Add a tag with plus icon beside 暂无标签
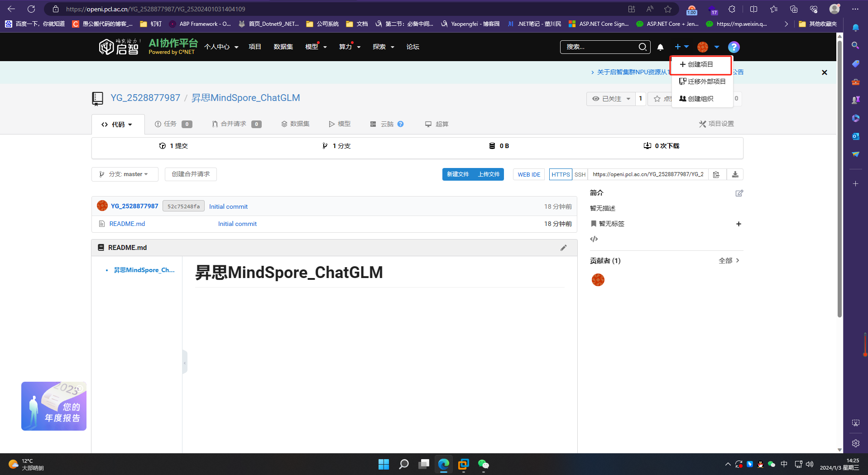This screenshot has height=475, width=868. click(x=739, y=224)
